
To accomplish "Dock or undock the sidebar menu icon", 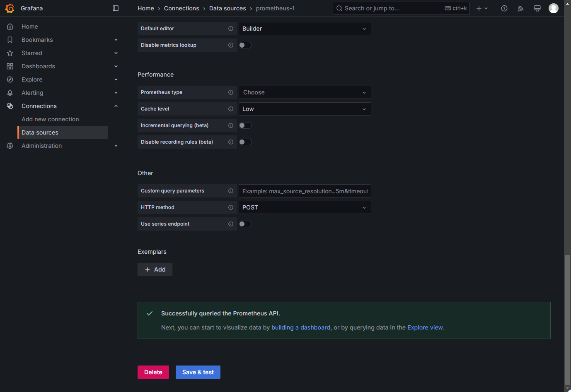I will pos(116,8).
